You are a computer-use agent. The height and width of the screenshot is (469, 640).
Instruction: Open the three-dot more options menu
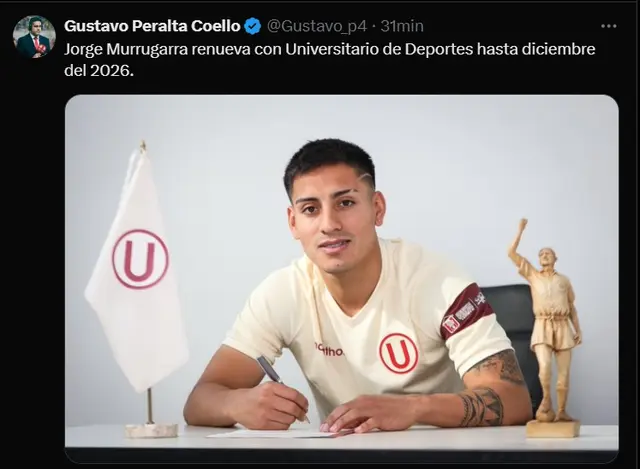[608, 26]
